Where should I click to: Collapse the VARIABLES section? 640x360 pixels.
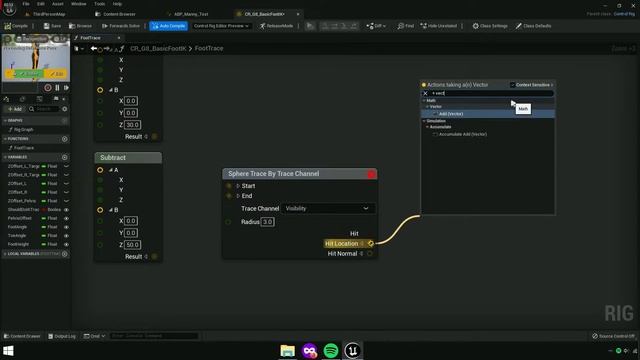click(5, 157)
